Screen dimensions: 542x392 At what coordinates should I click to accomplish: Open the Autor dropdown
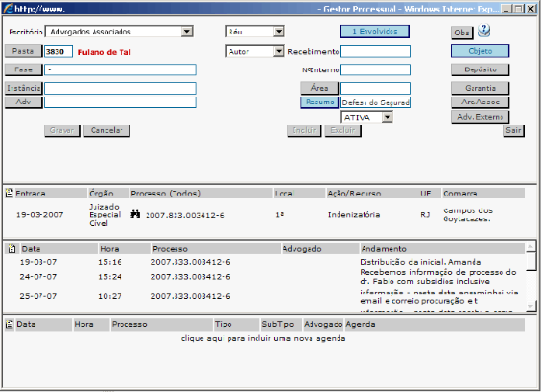(278, 51)
